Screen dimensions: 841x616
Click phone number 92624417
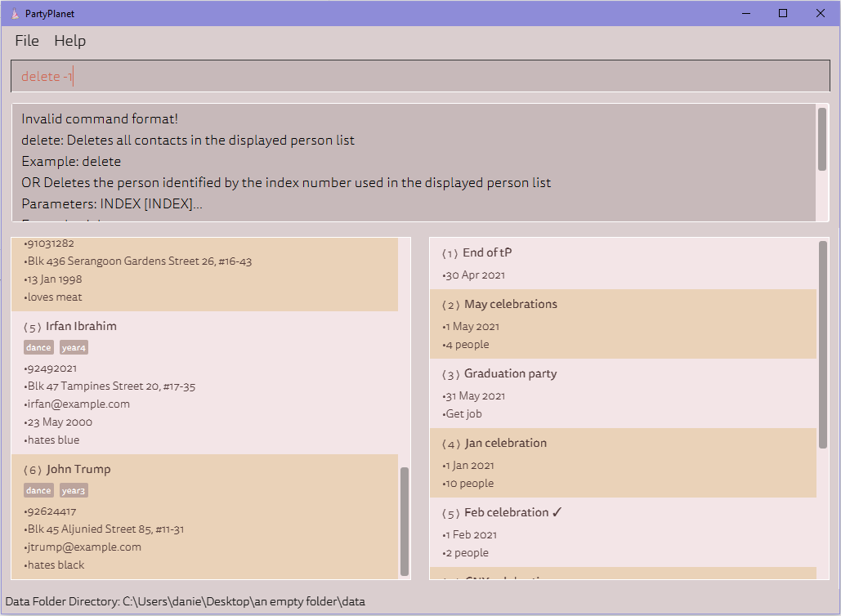click(x=51, y=511)
